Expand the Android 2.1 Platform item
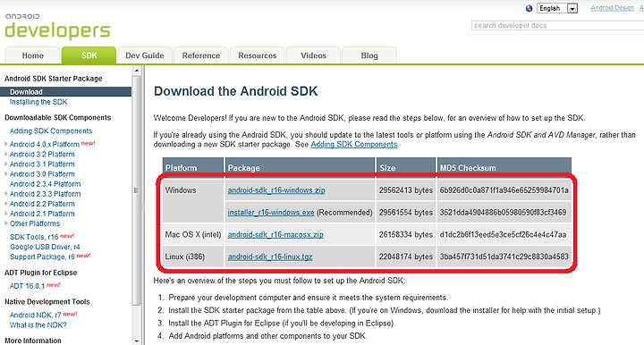 tap(5, 214)
